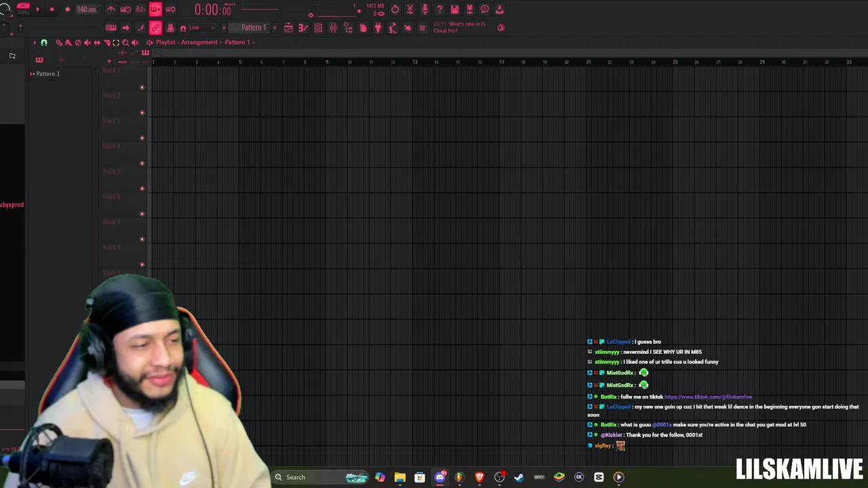868x488 pixels.
Task: Open the Line snap dropdown
Action: coord(201,28)
